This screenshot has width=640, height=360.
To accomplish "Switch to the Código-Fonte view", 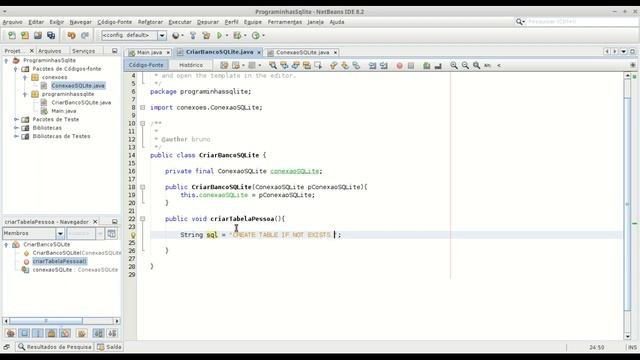I will (x=146, y=65).
